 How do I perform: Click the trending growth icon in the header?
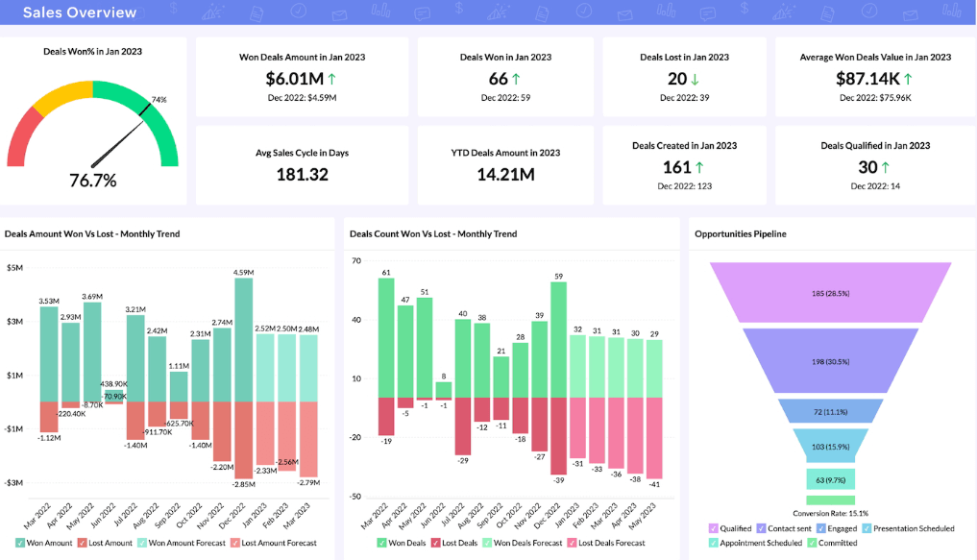click(211, 12)
